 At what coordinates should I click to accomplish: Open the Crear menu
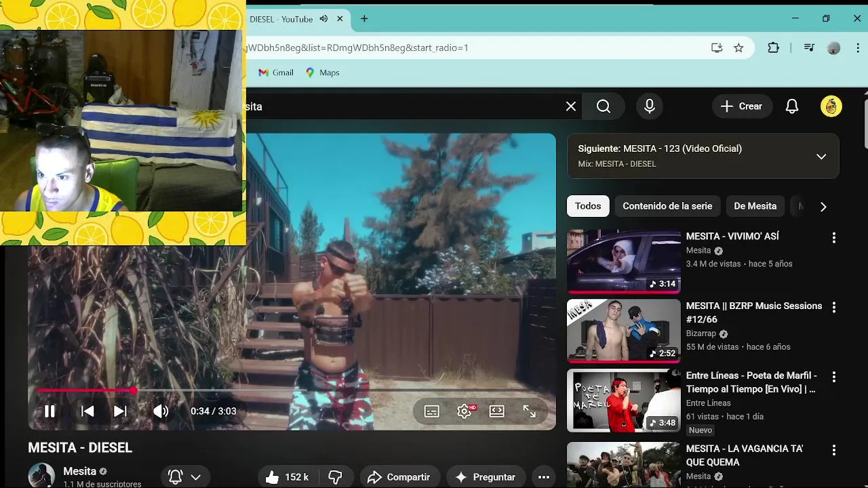click(x=742, y=106)
